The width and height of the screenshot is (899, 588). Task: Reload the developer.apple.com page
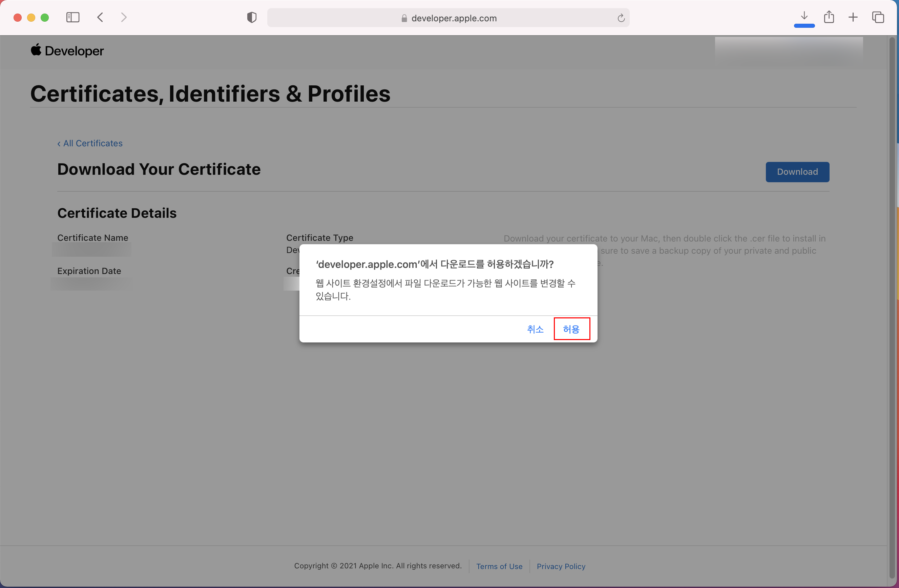click(621, 18)
